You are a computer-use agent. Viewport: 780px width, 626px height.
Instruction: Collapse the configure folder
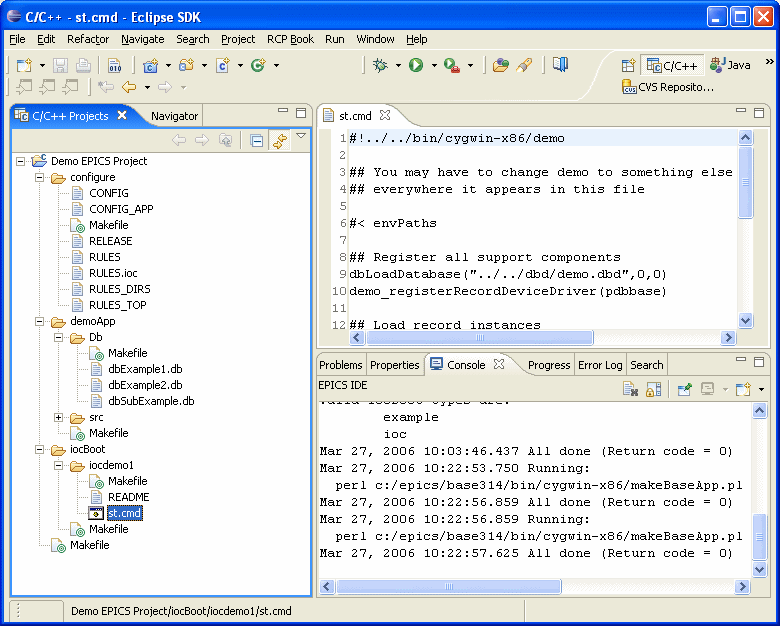coord(39,177)
